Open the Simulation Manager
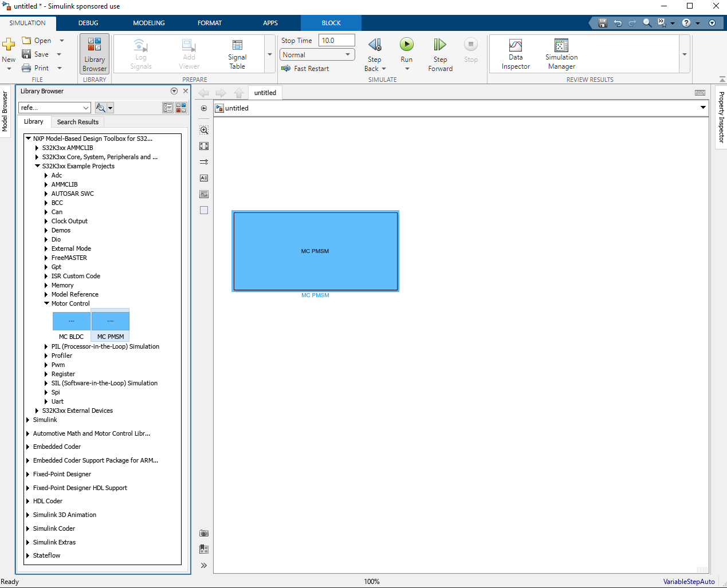This screenshot has width=727, height=588. pyautogui.click(x=561, y=54)
